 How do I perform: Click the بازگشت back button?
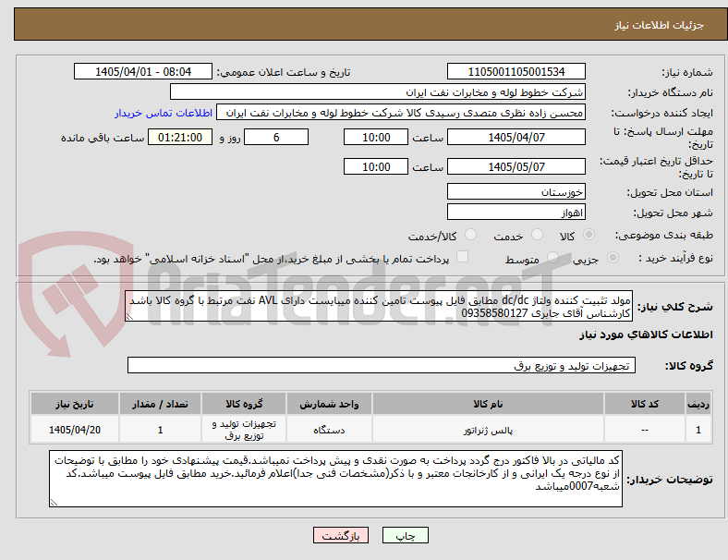[341, 535]
